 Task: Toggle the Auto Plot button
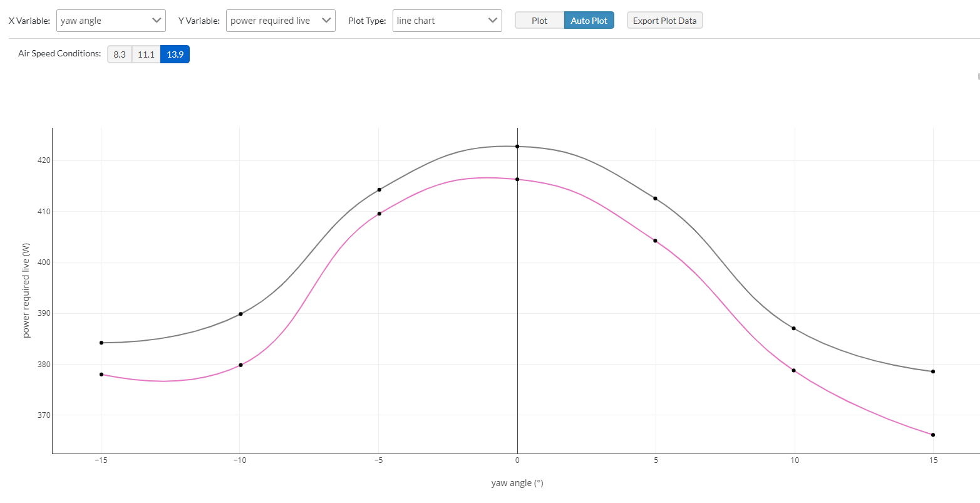coord(589,21)
